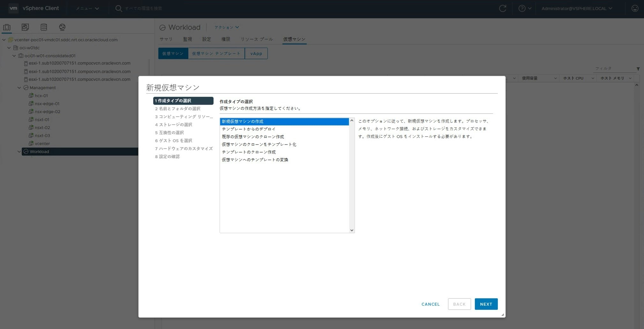Click the VMware vm logo
The width and height of the screenshot is (644, 329).
tap(13, 8)
